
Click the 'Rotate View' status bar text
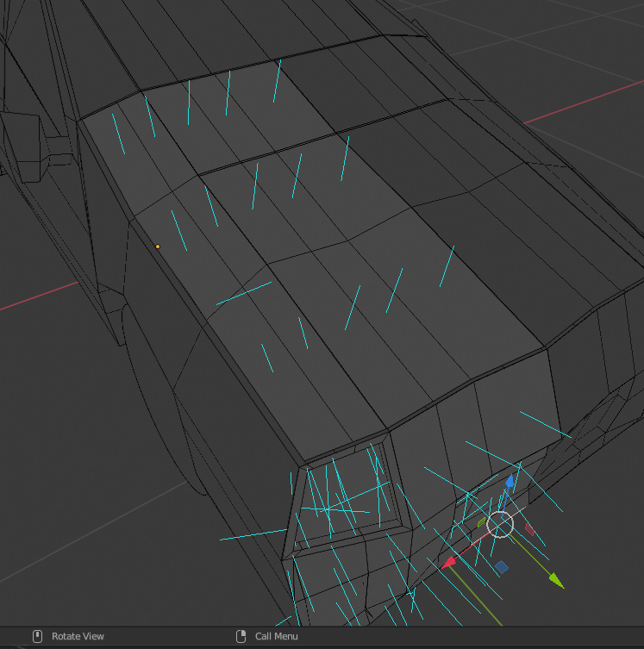click(x=78, y=636)
